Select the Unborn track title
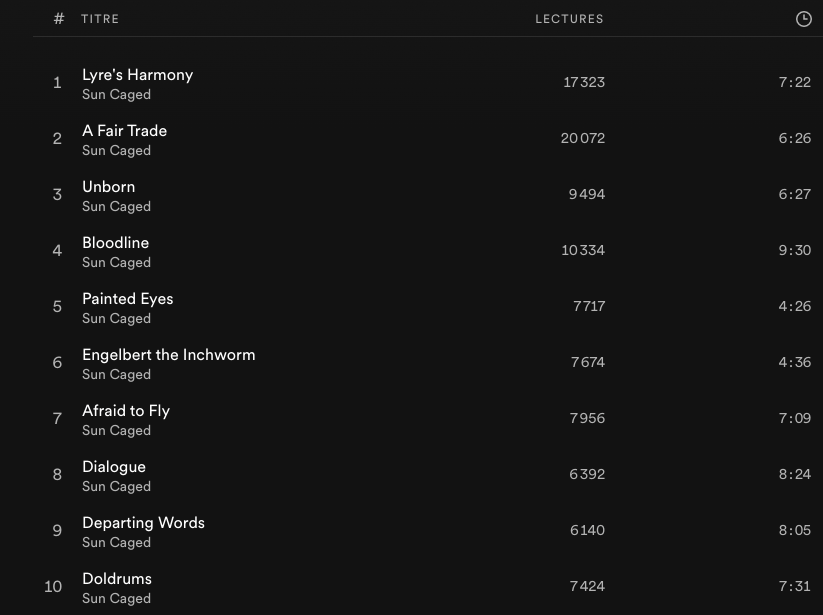The image size is (823, 615). pyautogui.click(x=108, y=187)
